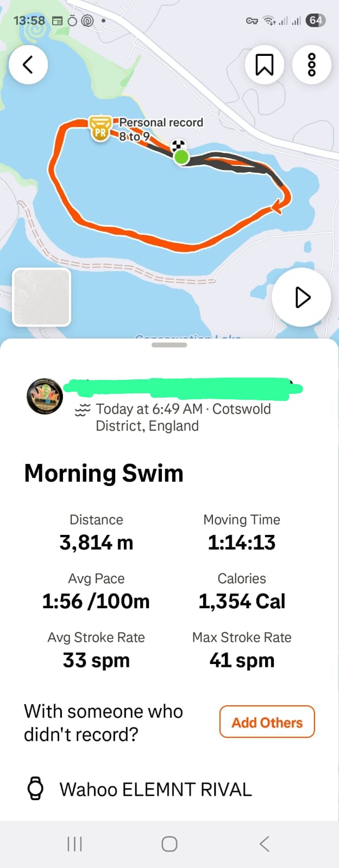339x868 pixels.
Task: Tap the Wahoo ELEMNT RIVAL device label
Action: point(156,789)
